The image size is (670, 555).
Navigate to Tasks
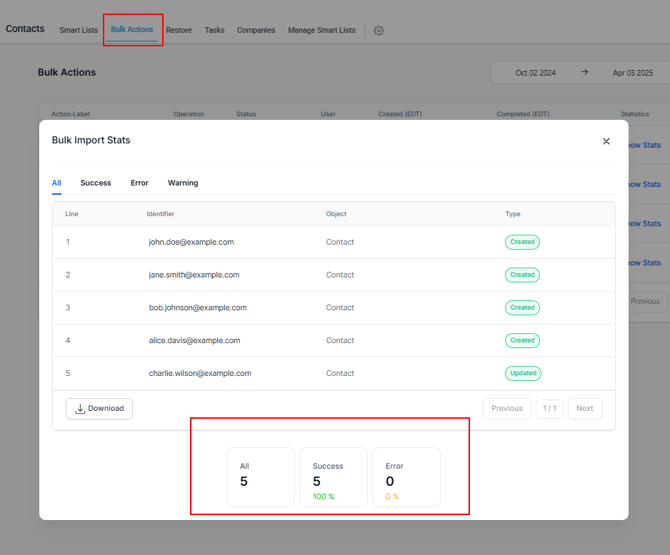click(215, 30)
